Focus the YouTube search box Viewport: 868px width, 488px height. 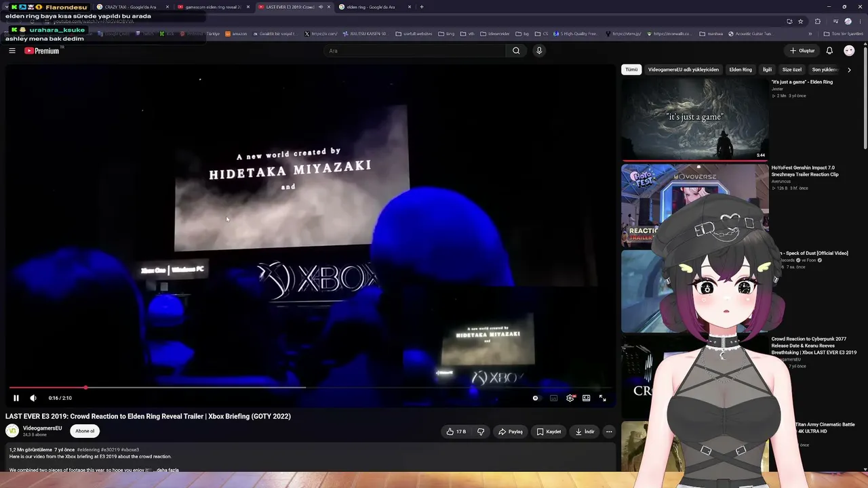click(414, 51)
